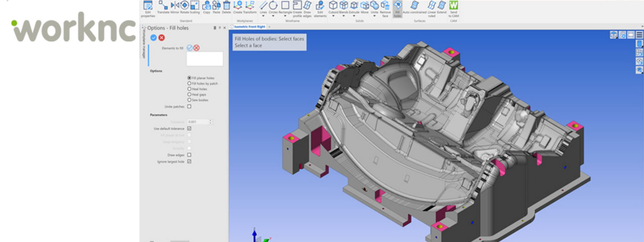Switch to the Isometric Front Right tab

coord(248,27)
